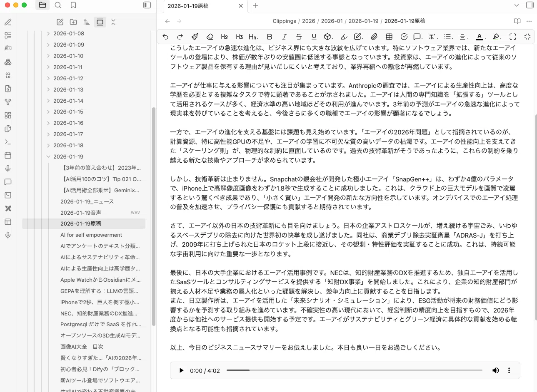Apply H3 heading formatting
This screenshot has width=537, height=392.
[239, 37]
